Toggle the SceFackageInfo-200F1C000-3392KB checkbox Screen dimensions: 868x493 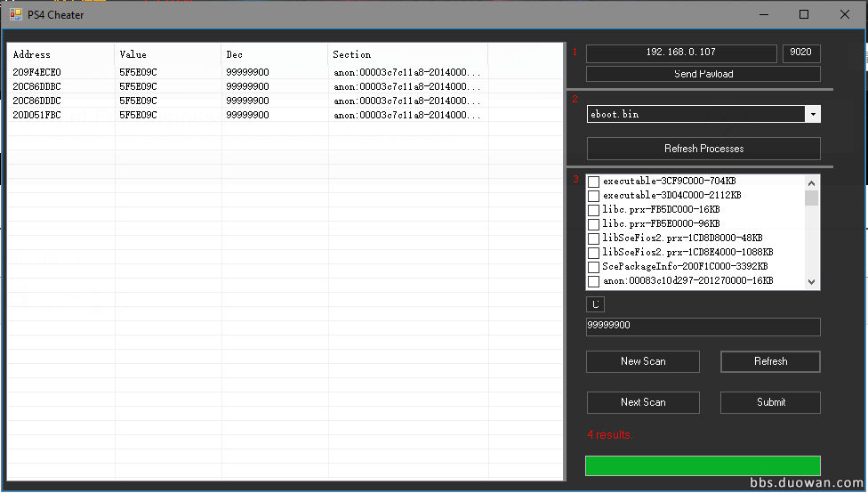[x=593, y=267]
